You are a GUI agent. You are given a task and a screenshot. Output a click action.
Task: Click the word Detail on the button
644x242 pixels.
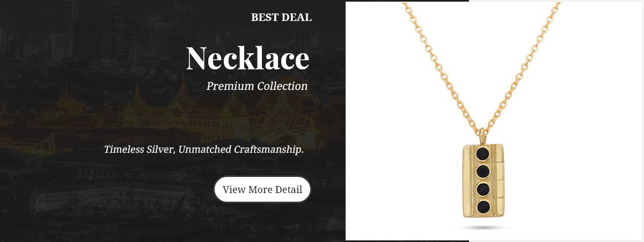[289, 189]
